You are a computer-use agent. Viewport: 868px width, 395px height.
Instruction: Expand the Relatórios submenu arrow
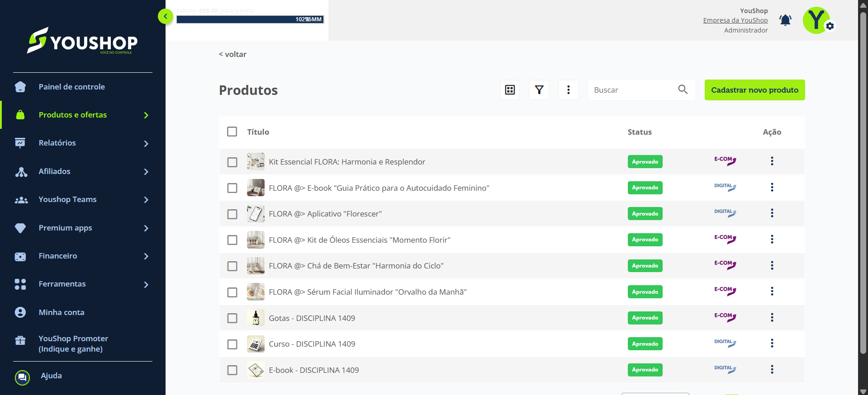(x=146, y=144)
